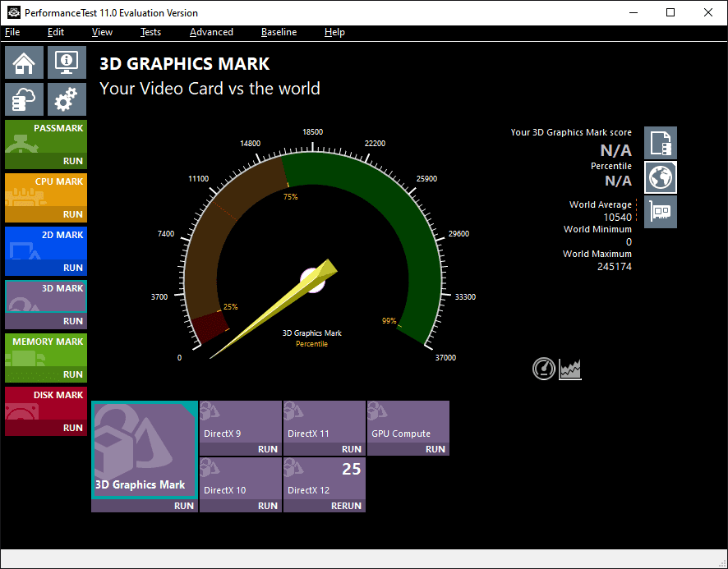Click the video card hardware icon

[x=661, y=212]
